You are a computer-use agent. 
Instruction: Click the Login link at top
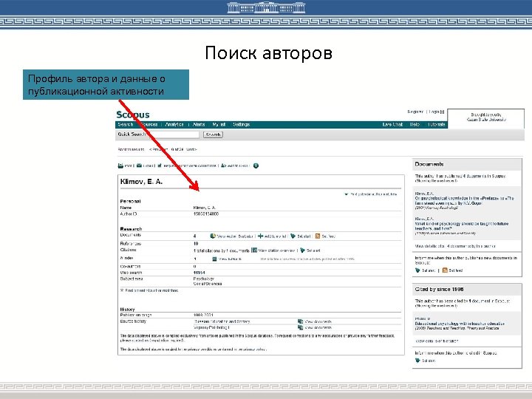coord(434,112)
